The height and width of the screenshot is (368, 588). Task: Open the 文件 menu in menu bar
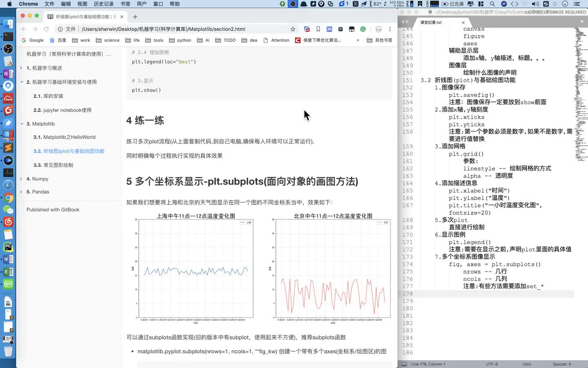pyautogui.click(x=49, y=4)
